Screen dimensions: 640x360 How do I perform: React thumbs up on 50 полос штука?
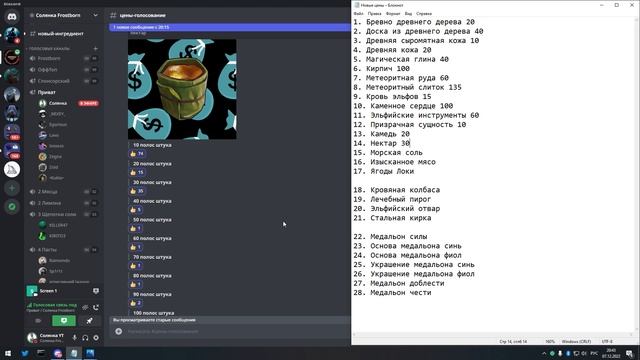click(x=136, y=229)
